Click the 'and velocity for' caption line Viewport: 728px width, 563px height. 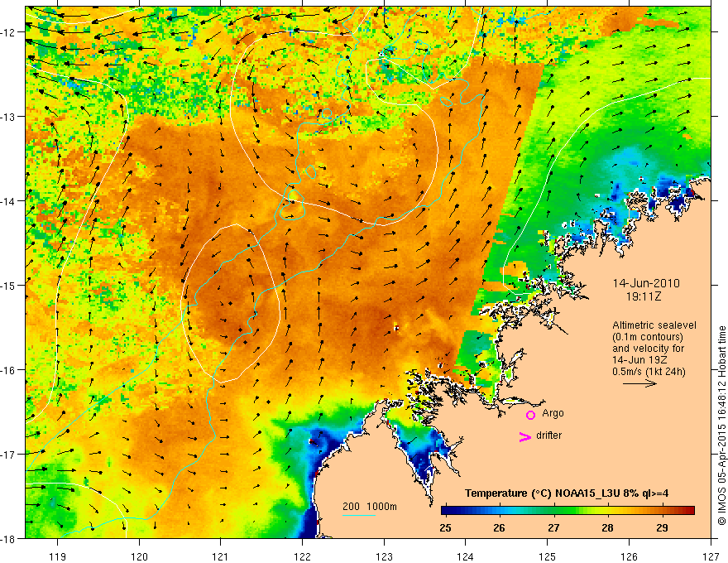(648, 349)
